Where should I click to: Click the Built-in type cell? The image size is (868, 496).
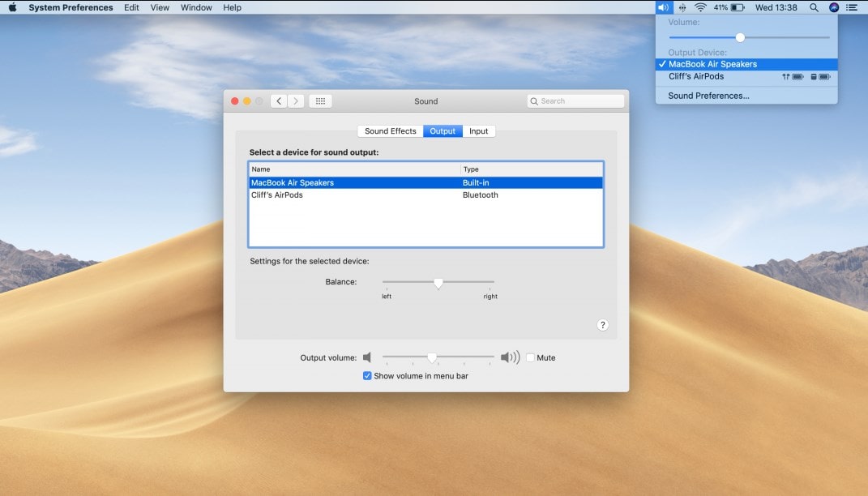tap(476, 182)
